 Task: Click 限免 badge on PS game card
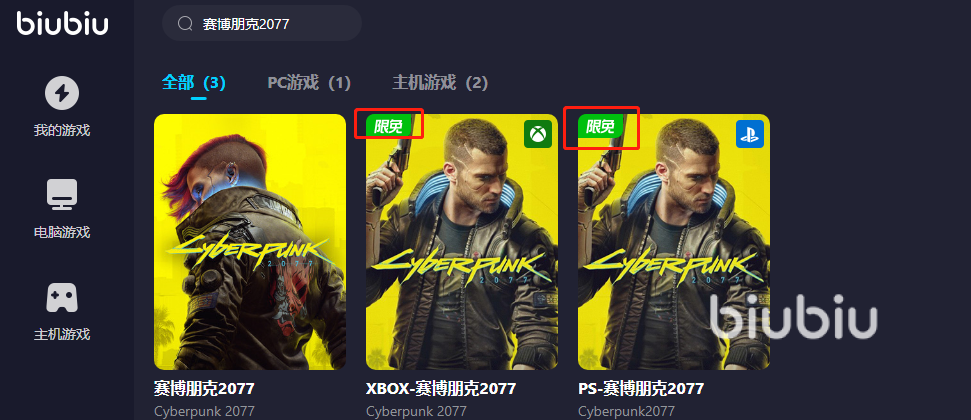(x=601, y=126)
